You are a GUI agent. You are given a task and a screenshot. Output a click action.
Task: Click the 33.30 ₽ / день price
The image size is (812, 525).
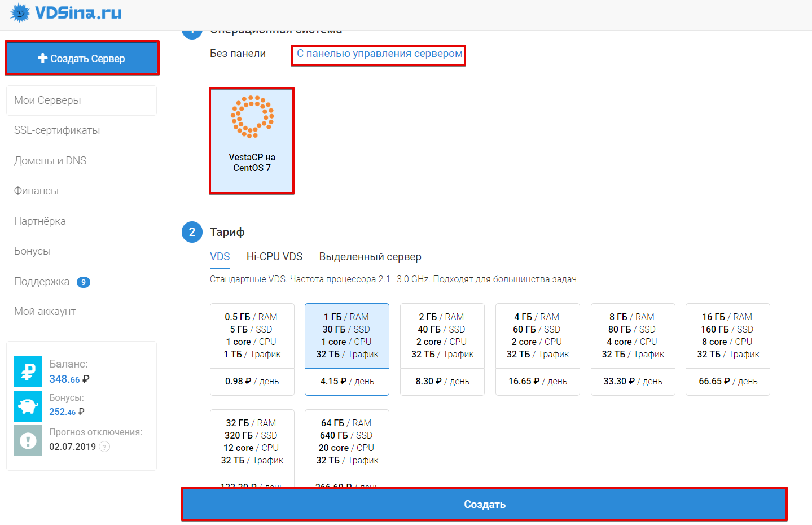click(x=633, y=382)
